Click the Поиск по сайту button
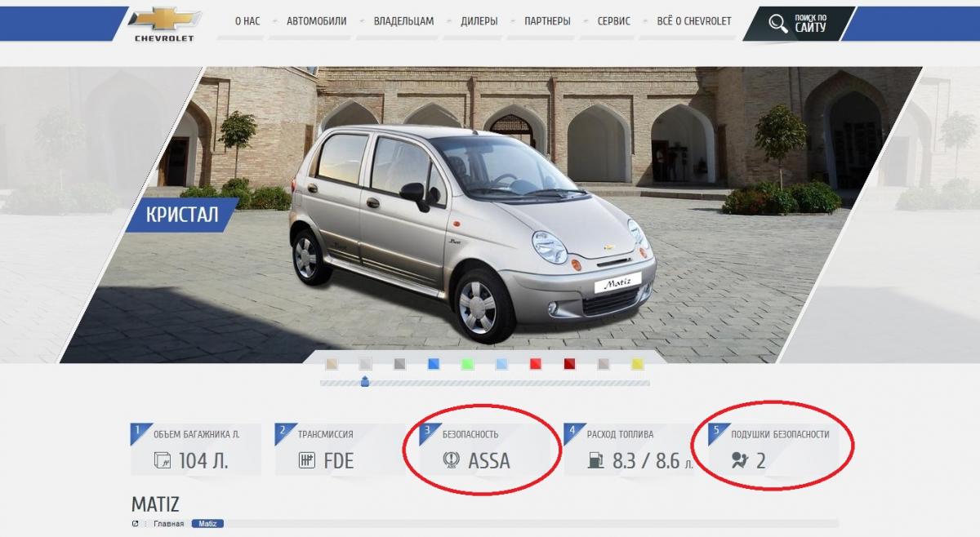The image size is (980, 537). click(x=798, y=23)
